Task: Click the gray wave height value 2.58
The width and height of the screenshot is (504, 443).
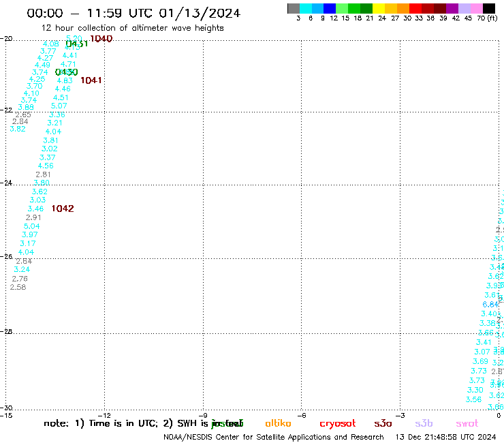Action: click(x=18, y=287)
